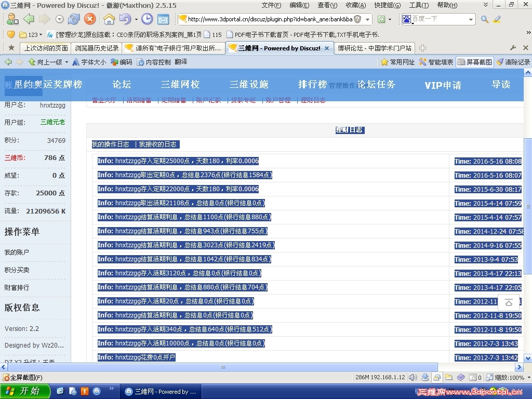Click 清除记录 clear history button
Image resolution: width=532 pixels, height=399 pixels.
pyautogui.click(x=513, y=62)
